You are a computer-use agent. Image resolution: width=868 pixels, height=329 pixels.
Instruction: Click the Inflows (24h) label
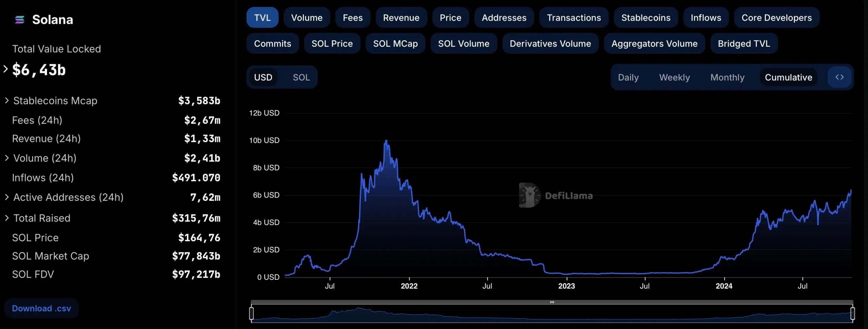click(43, 178)
